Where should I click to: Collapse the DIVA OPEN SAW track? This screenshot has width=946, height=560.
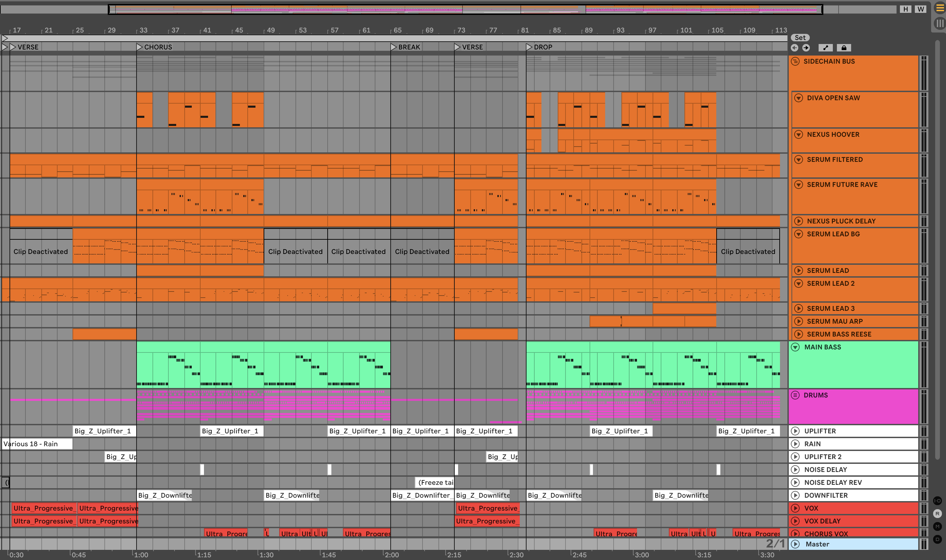tap(798, 98)
